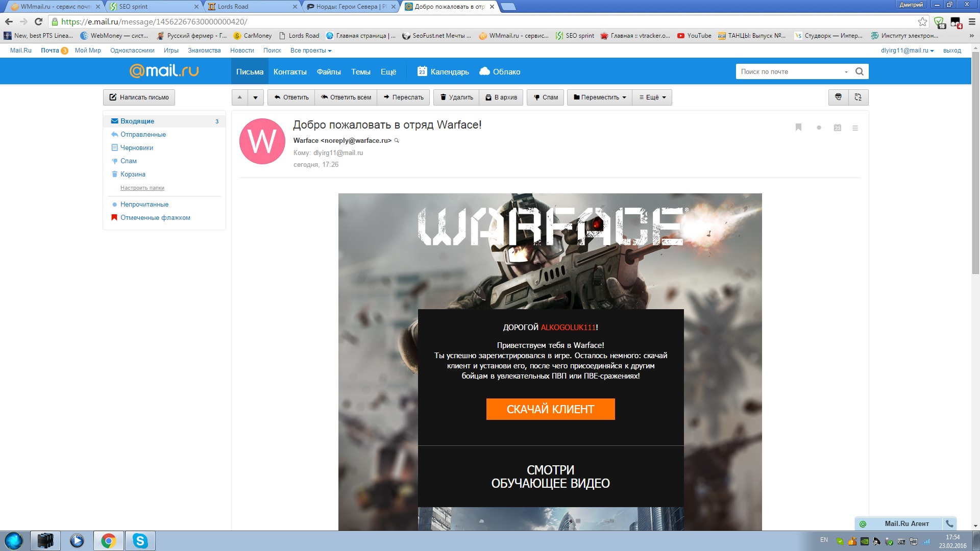Expand the Переместить dropdown

point(600,97)
